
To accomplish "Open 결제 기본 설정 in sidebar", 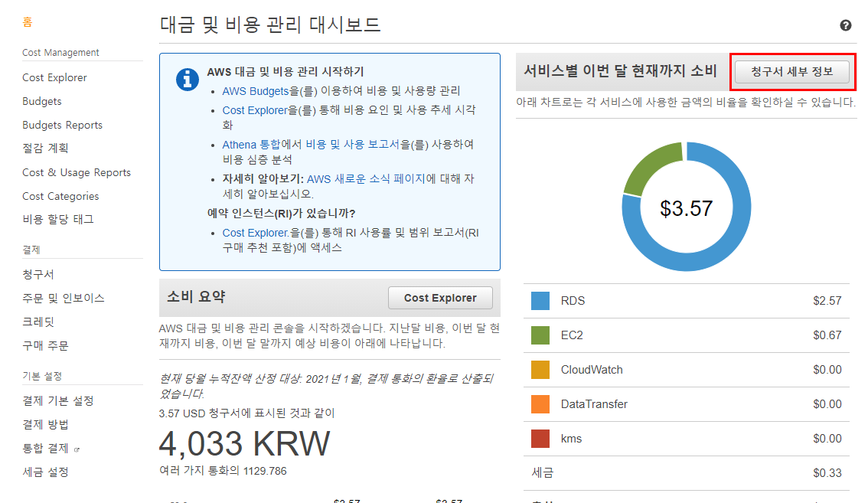I will coord(57,400).
